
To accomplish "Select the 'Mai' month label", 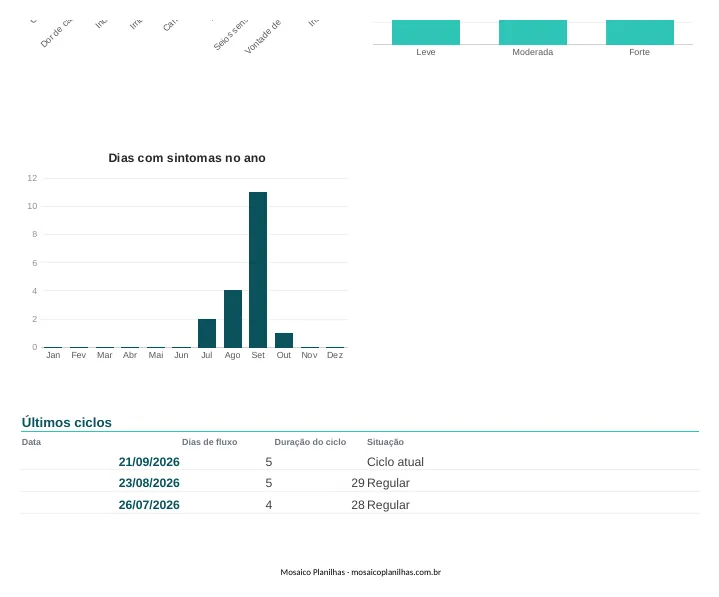I will pyautogui.click(x=156, y=355).
